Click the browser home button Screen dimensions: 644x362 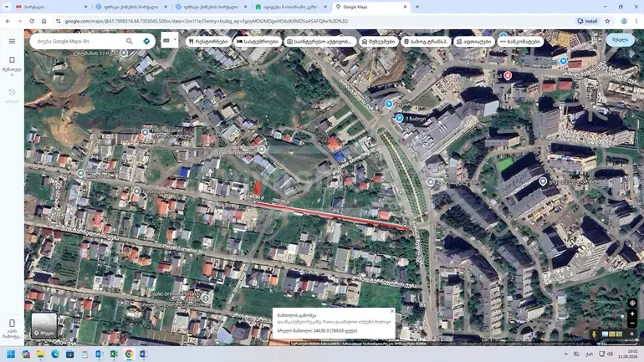pos(44,21)
